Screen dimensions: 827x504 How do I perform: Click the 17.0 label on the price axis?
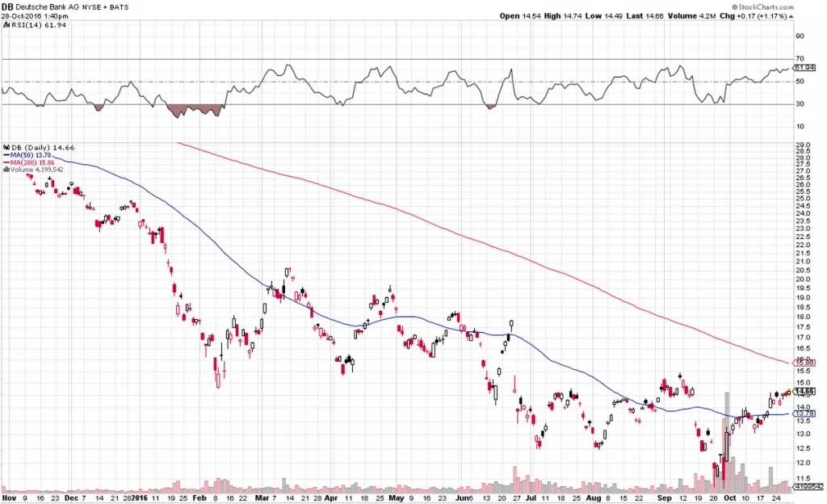click(x=802, y=338)
